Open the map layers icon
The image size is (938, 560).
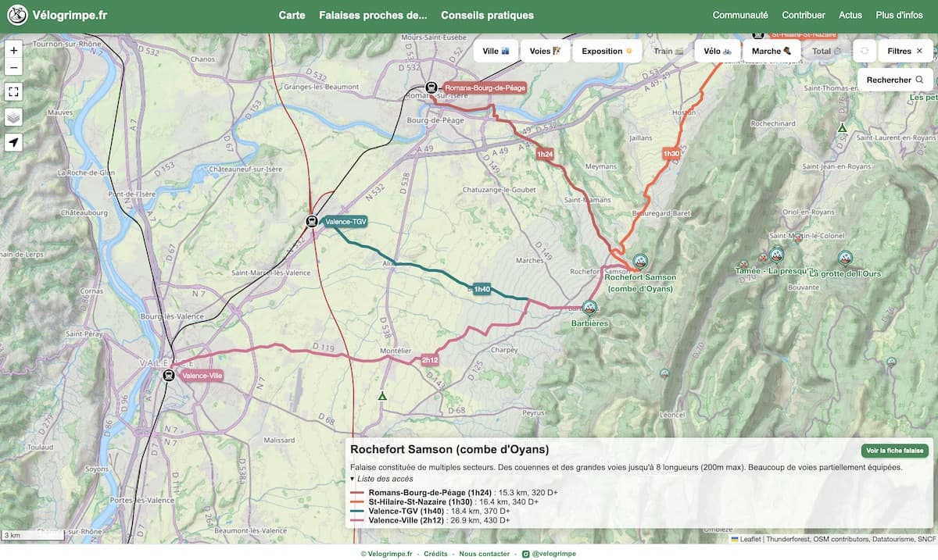[x=12, y=114]
